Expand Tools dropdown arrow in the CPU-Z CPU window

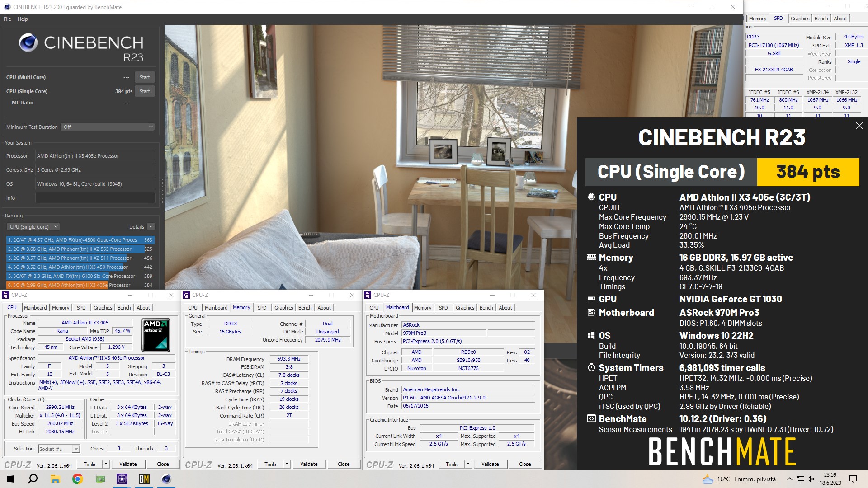pyautogui.click(x=106, y=464)
